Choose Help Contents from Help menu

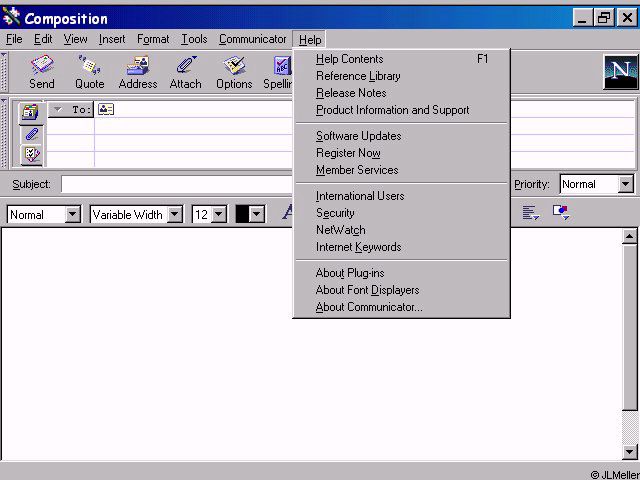tap(402, 59)
